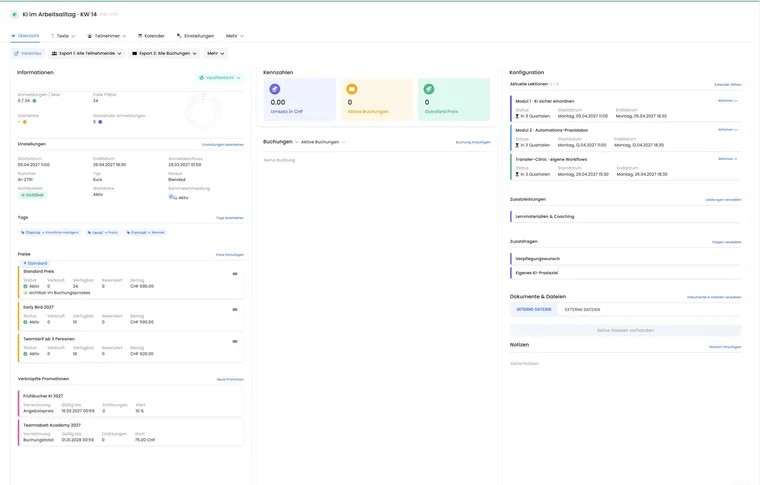
Task: Open the menu icon on Early Bird 2027 card
Action: click(x=235, y=310)
